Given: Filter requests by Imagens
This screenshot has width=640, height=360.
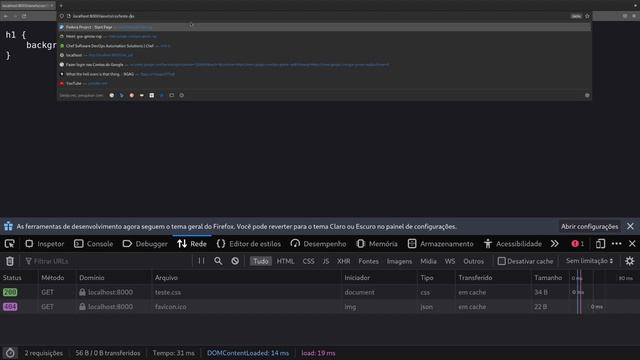Looking at the screenshot, I should coord(399,261).
